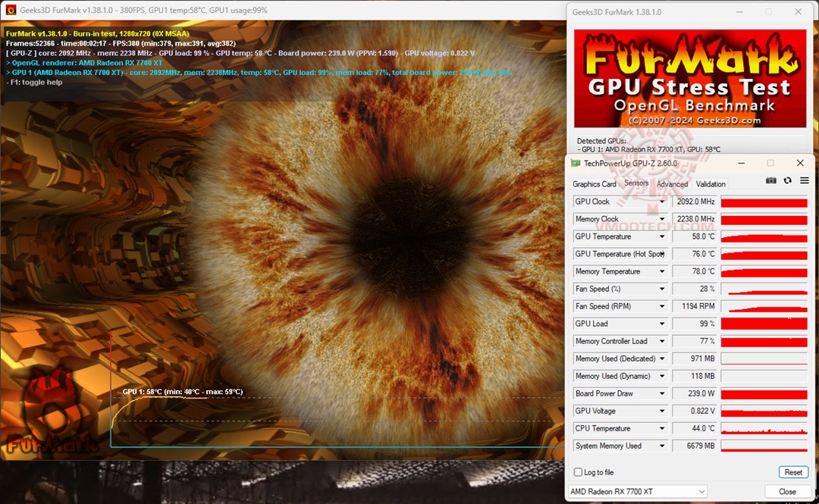Screen dimensions: 819x504
Task: Switch to the Sensors tab
Action: coord(637,183)
